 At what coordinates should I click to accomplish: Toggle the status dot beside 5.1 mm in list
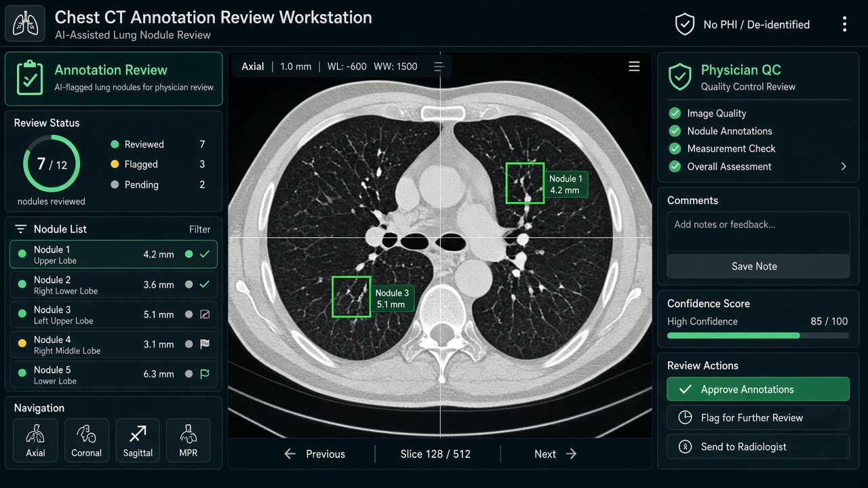(189, 314)
